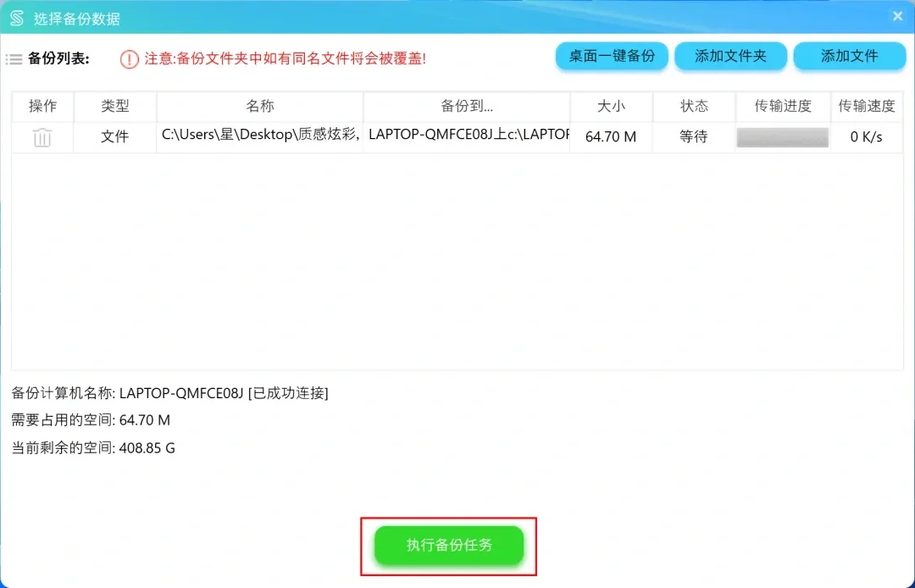Click the 等待 status of the backup task

click(x=694, y=136)
